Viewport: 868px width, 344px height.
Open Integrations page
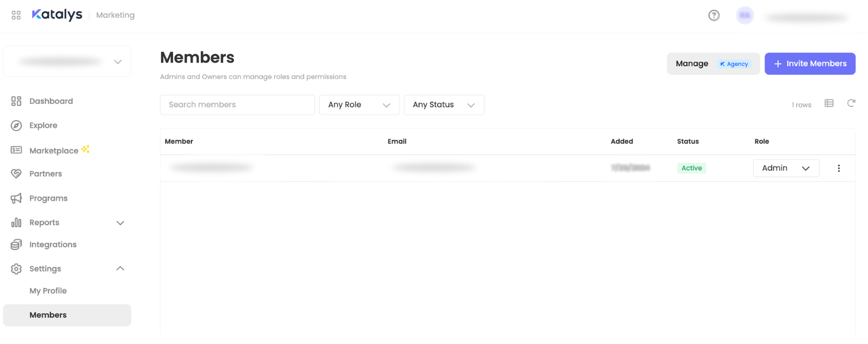[x=53, y=245]
